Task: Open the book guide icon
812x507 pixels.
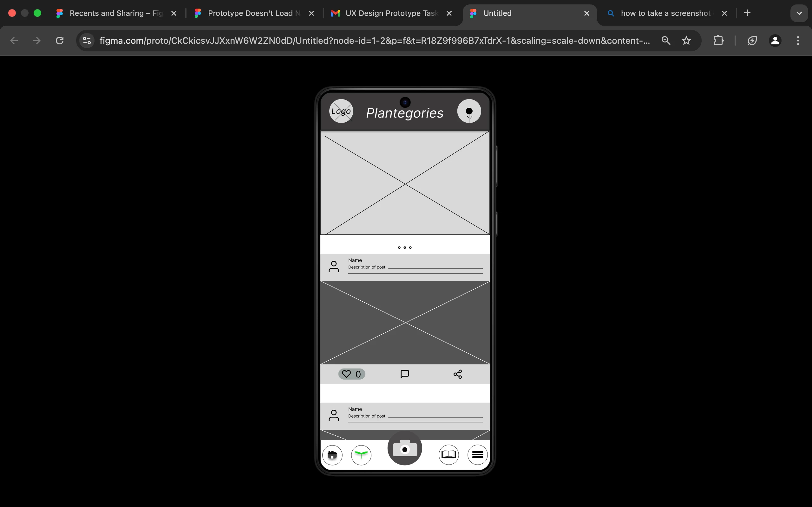Action: (x=449, y=455)
